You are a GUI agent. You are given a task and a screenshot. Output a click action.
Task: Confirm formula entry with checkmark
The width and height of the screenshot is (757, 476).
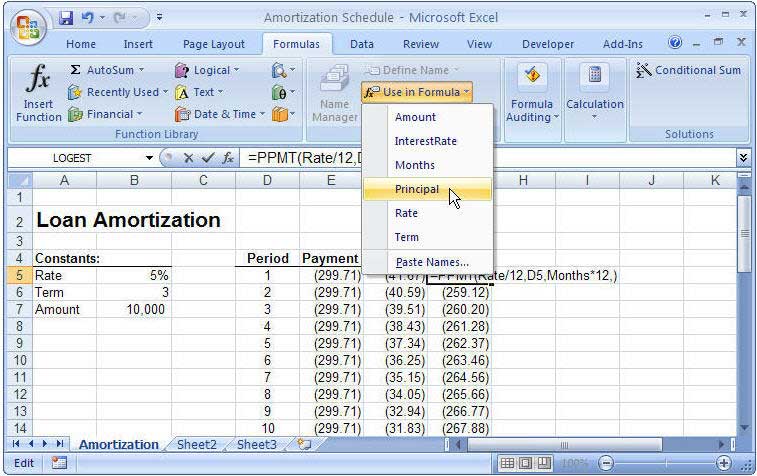pyautogui.click(x=208, y=158)
